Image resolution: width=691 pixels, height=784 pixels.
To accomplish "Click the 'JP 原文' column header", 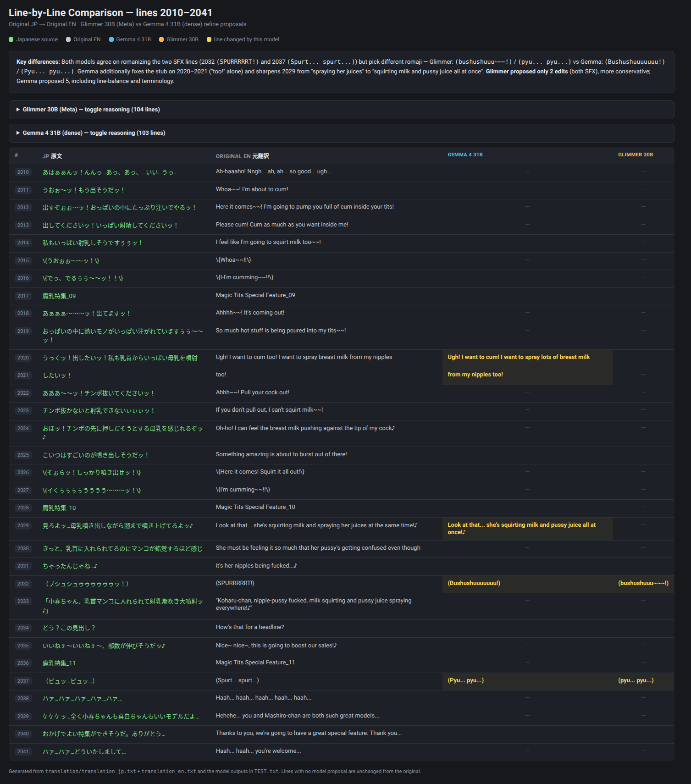I will coord(52,156).
